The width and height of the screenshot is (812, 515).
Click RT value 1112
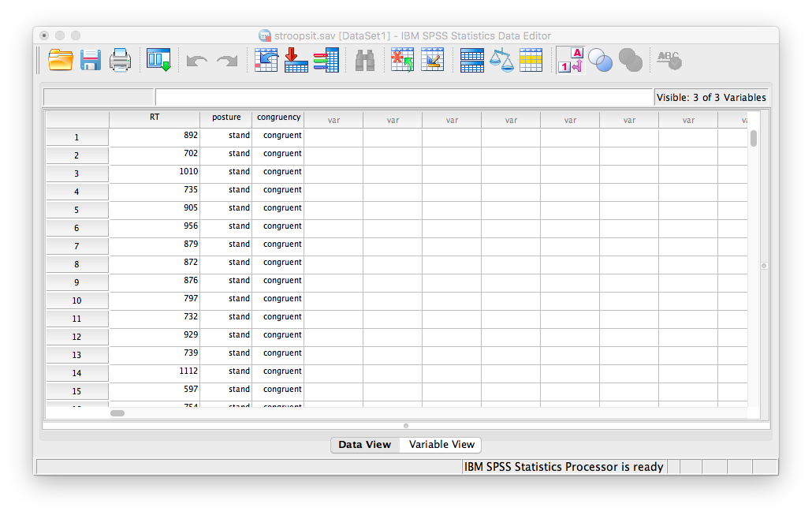coord(188,371)
